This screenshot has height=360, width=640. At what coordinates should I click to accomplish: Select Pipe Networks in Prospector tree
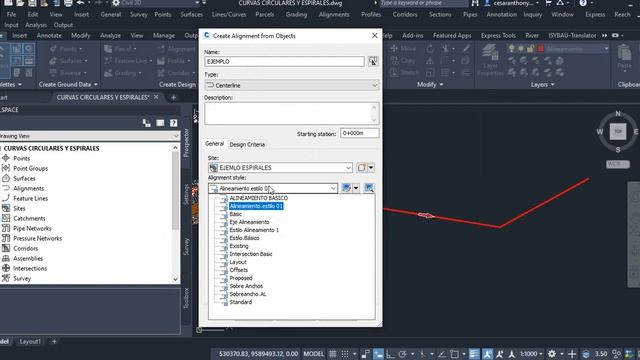click(32, 229)
